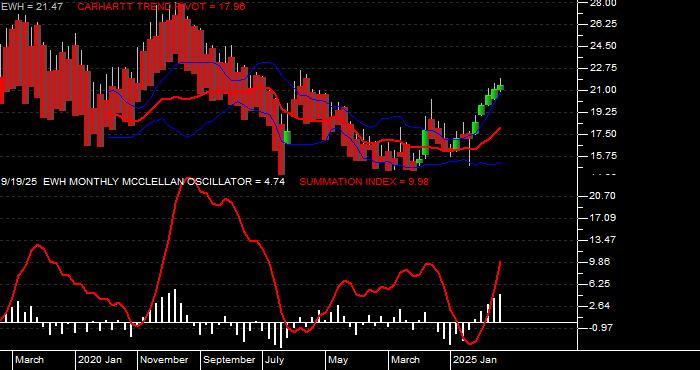Viewport: 700px width, 370px height.
Task: Click the 26.25 price axis value
Action: pos(604,24)
